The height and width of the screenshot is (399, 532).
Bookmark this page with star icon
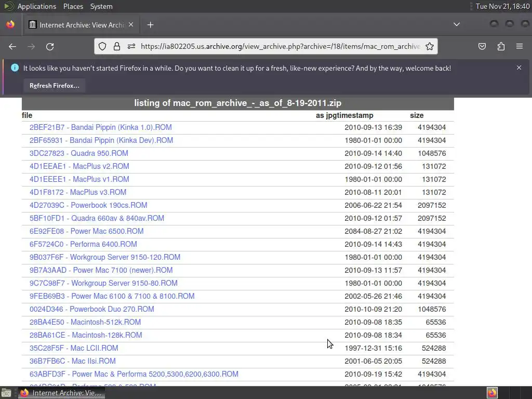pyautogui.click(x=430, y=46)
